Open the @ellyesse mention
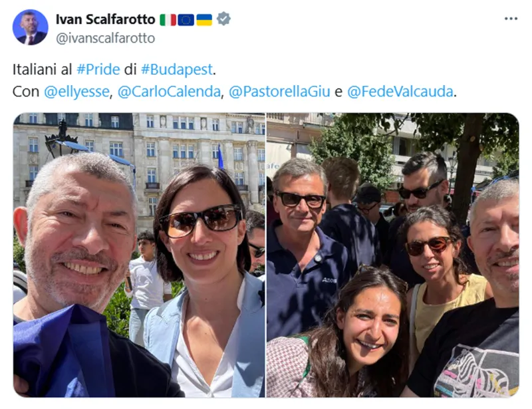 coord(76,91)
